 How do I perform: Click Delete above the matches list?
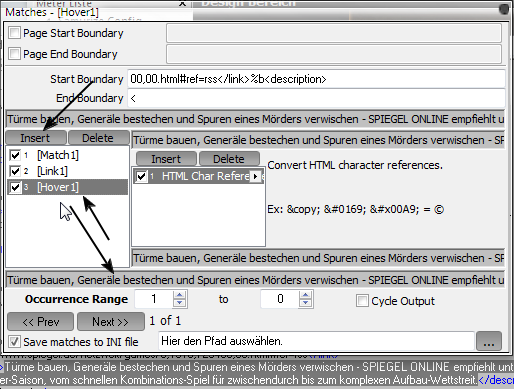tap(98, 138)
